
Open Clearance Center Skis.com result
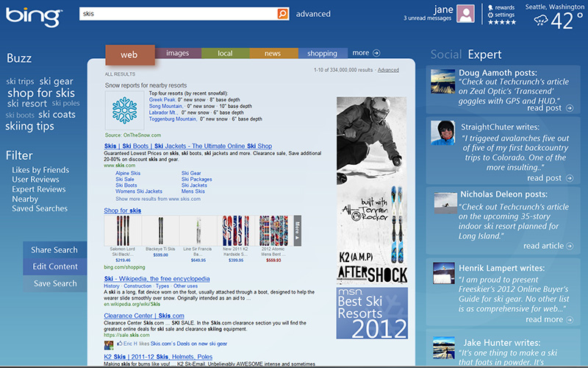[x=144, y=316]
